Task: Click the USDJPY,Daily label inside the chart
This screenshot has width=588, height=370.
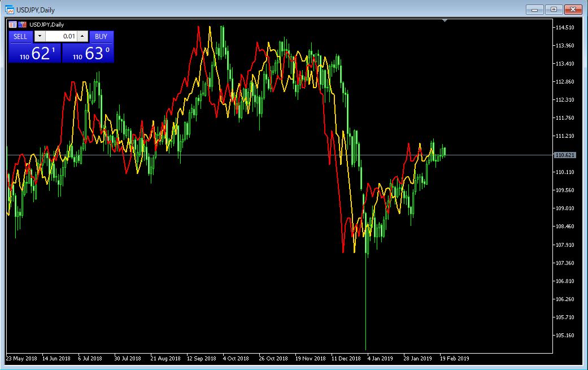Action: [x=46, y=25]
